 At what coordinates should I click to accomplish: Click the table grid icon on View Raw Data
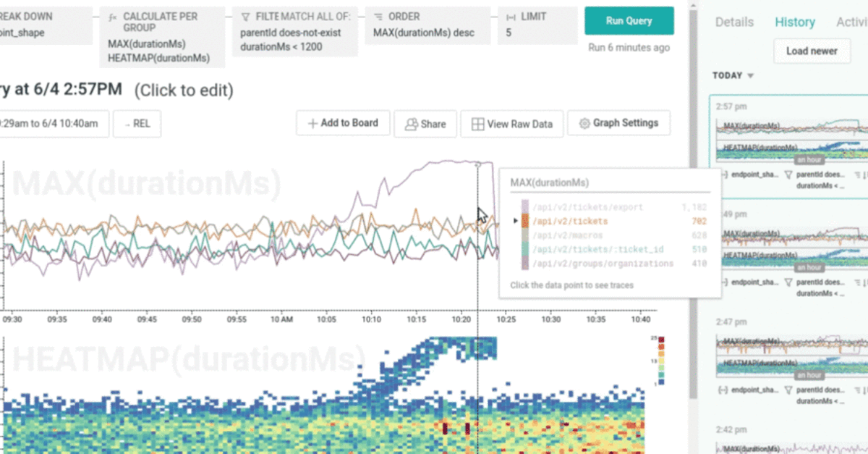(477, 124)
